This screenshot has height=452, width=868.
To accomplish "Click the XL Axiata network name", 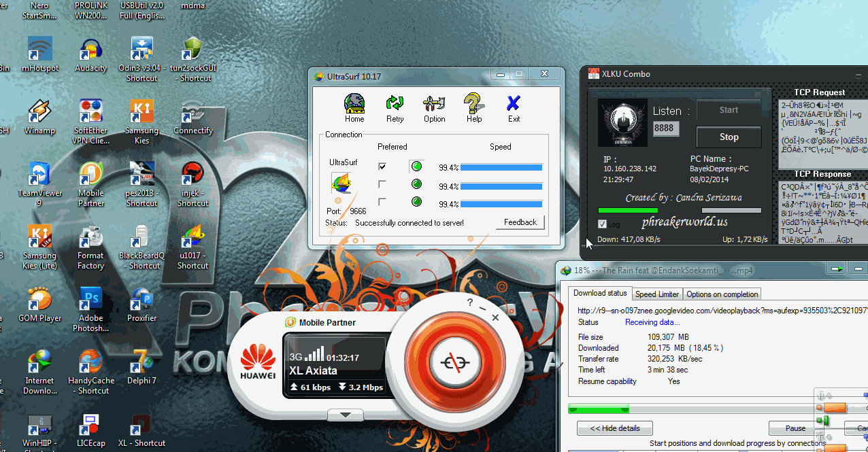I will 313,371.
